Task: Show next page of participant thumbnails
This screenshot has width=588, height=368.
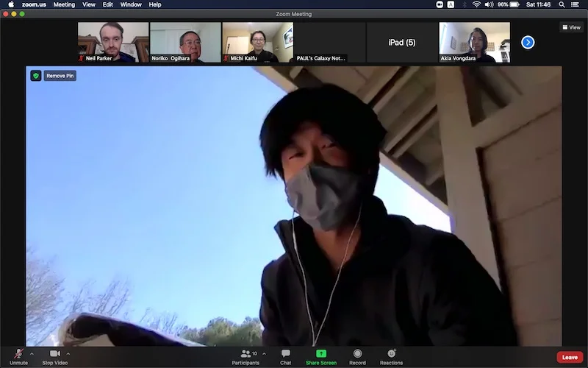Action: 528,42
